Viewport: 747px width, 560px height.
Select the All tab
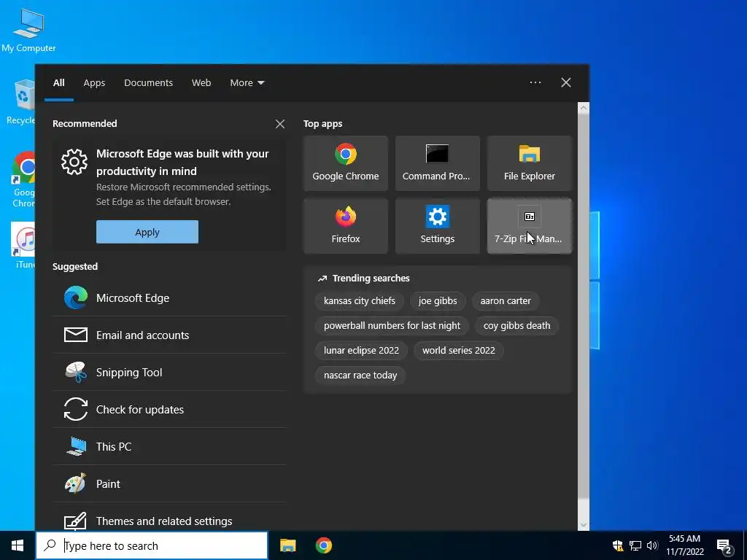[x=59, y=83]
